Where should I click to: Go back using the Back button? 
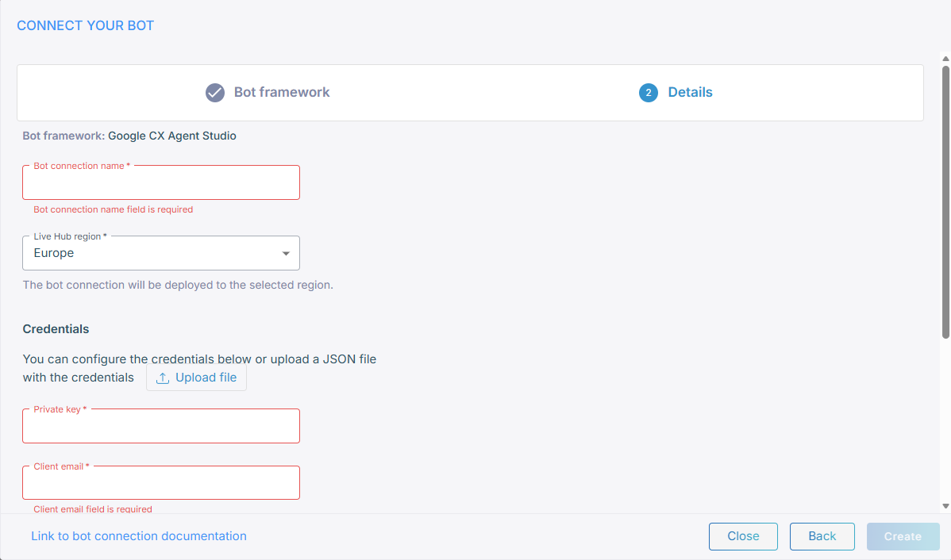point(822,536)
